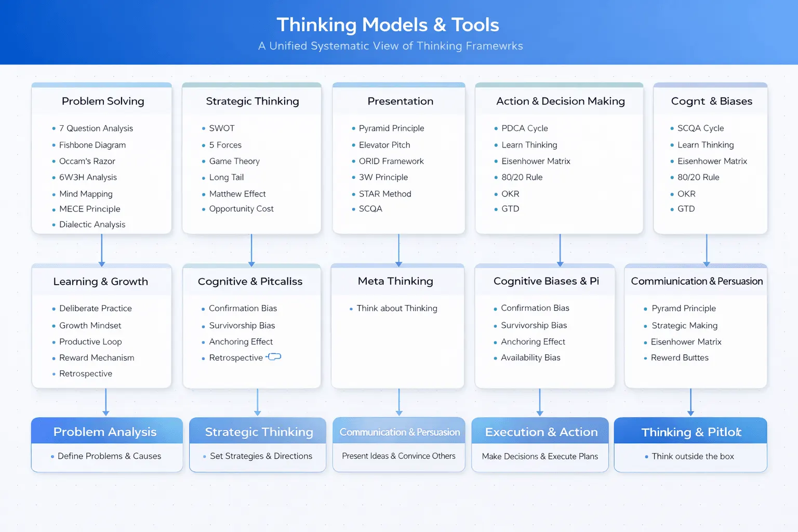Select 'Eisenhower Matrix' in Cognt & Biases card
This screenshot has width=798, height=532.
coord(712,161)
